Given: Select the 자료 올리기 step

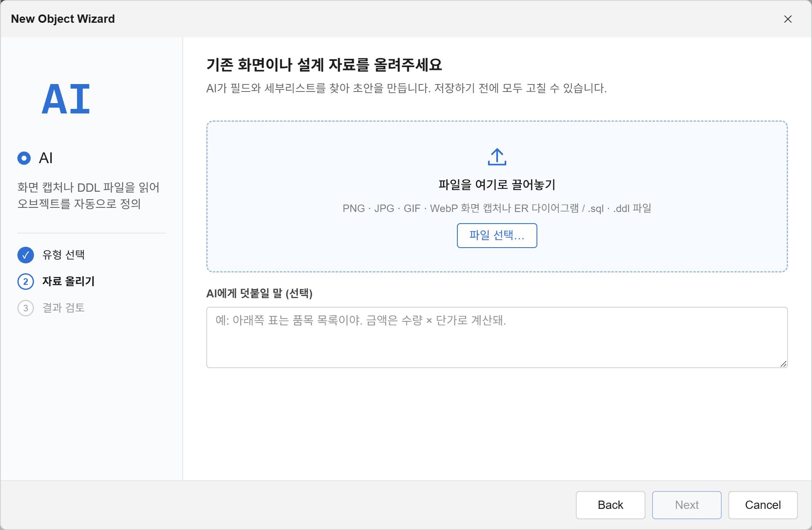Looking at the screenshot, I should pos(68,282).
